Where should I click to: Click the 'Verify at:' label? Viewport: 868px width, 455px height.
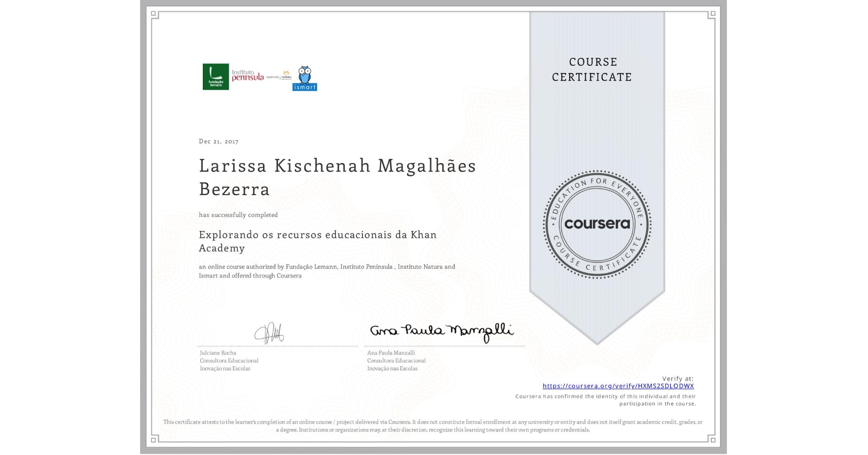(678, 379)
